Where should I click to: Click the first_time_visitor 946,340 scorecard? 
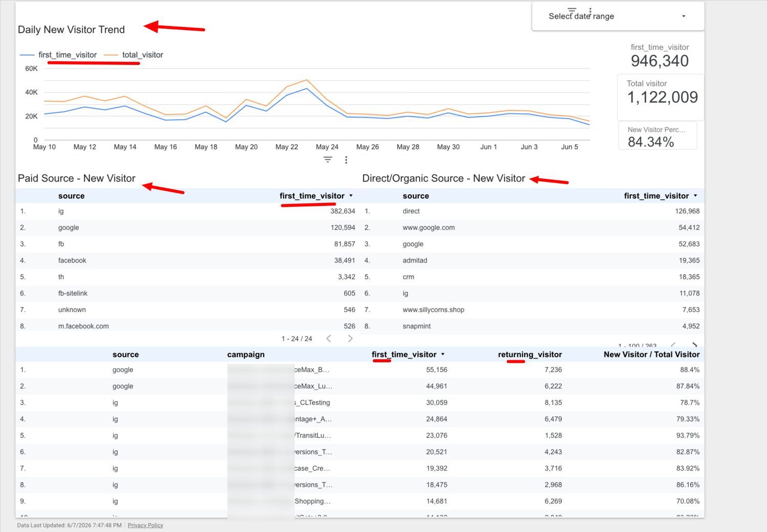coord(660,56)
